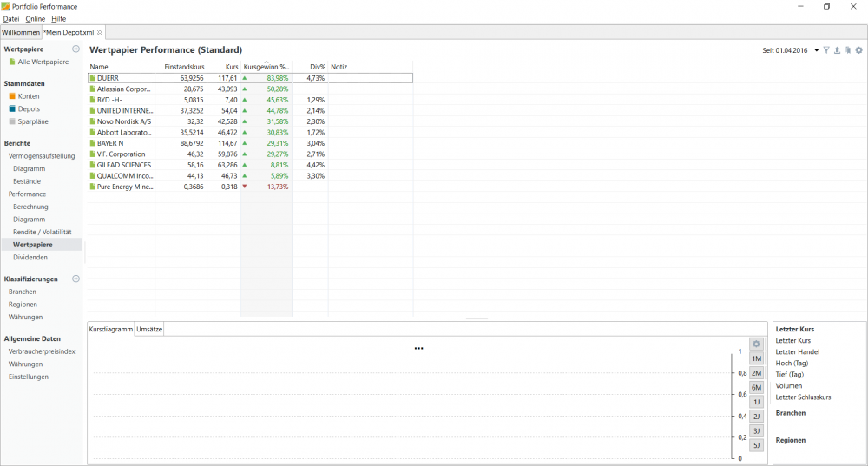
Task: Open the Hilfe menu
Action: (x=59, y=19)
